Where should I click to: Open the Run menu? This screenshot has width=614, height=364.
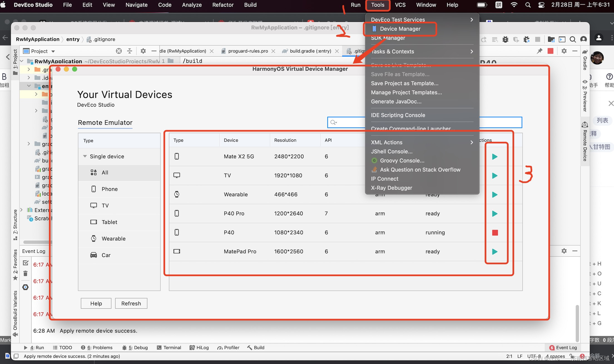click(x=355, y=5)
